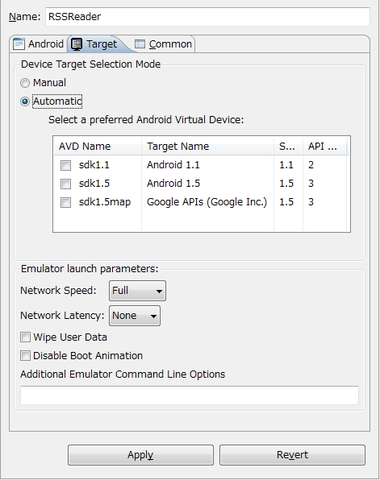This screenshot has height=480, width=380.
Task: Switch to the Android tab
Action: tap(38, 44)
